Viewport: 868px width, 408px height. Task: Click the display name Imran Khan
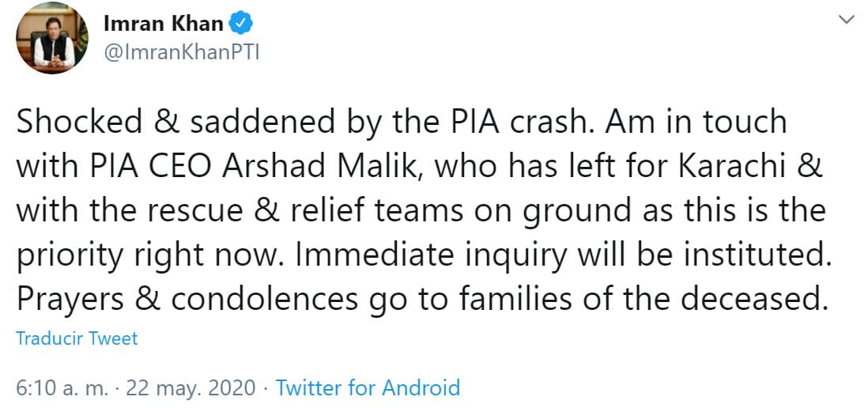pos(164,25)
